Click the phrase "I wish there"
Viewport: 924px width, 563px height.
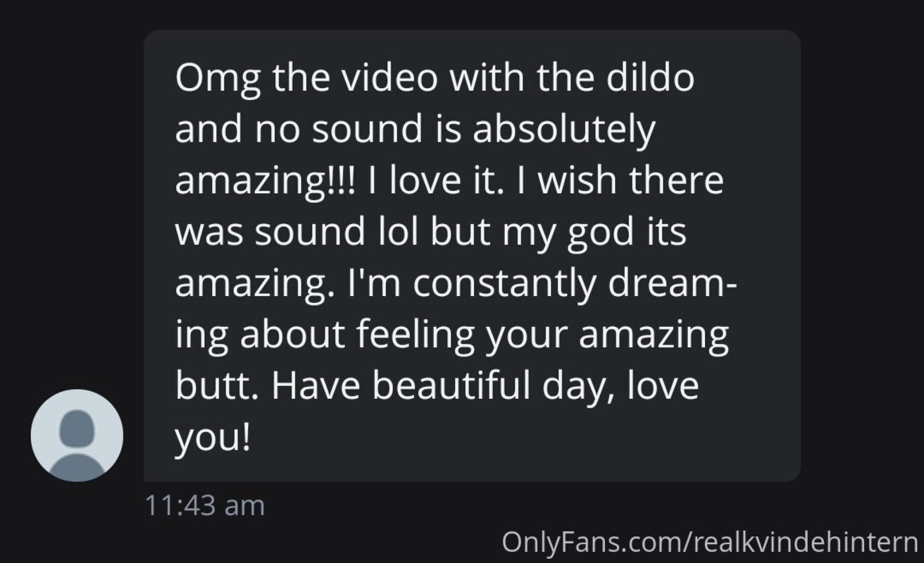pyautogui.click(x=621, y=180)
